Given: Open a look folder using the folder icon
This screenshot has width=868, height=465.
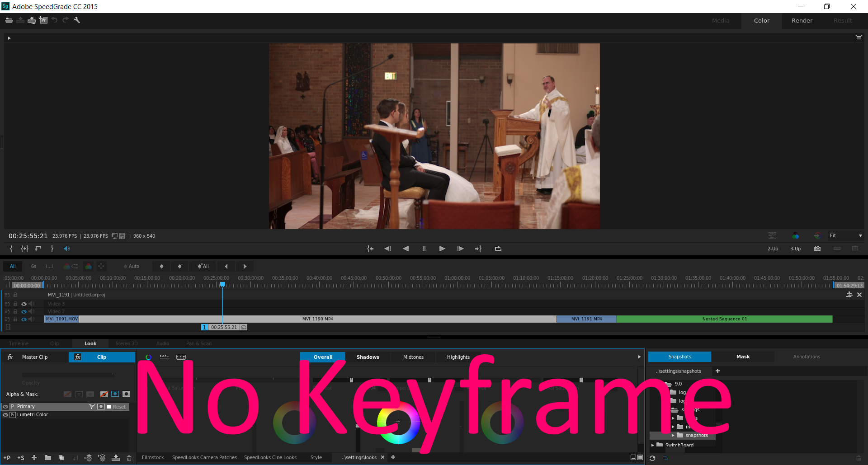Looking at the screenshot, I should tap(47, 458).
